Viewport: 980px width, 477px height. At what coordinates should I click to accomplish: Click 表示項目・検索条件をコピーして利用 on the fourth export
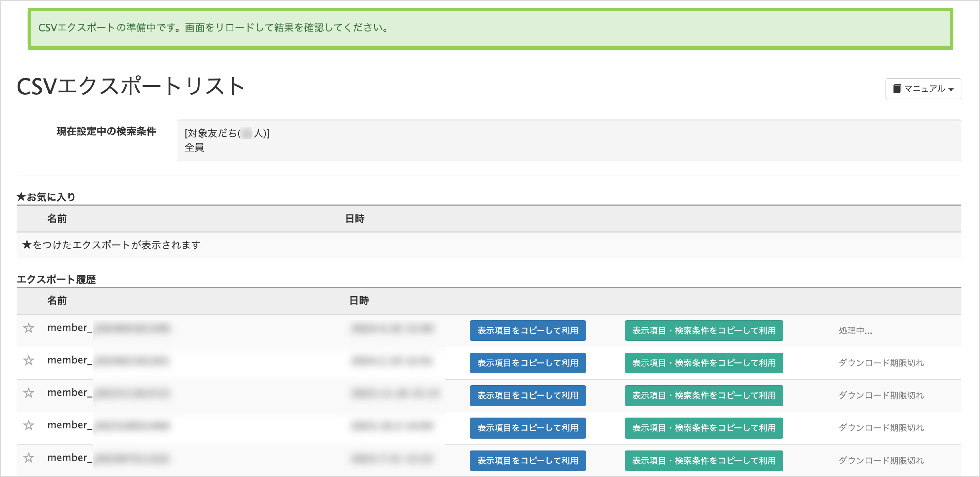point(703,428)
